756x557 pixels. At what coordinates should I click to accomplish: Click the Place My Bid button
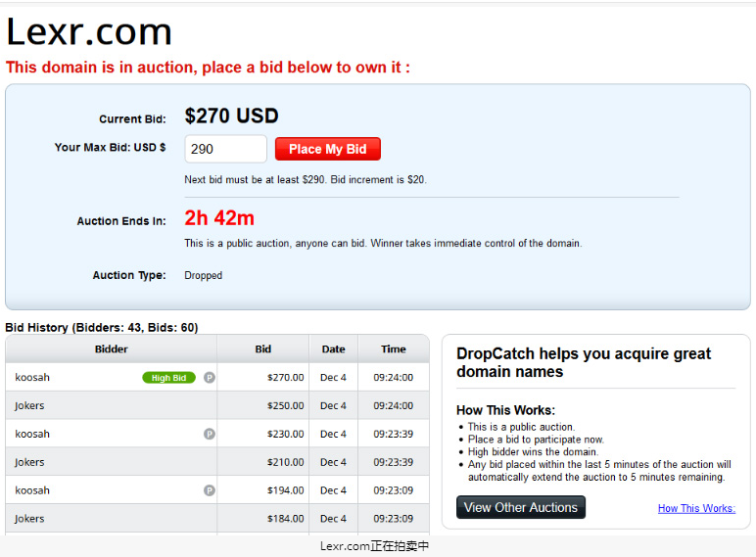[x=328, y=149]
